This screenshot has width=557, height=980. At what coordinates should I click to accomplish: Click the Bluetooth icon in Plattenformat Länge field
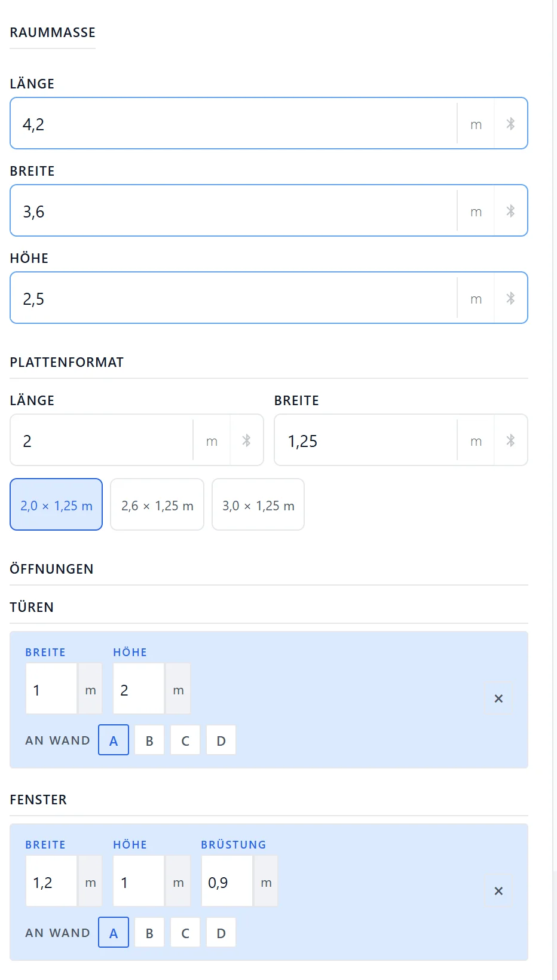(x=246, y=440)
